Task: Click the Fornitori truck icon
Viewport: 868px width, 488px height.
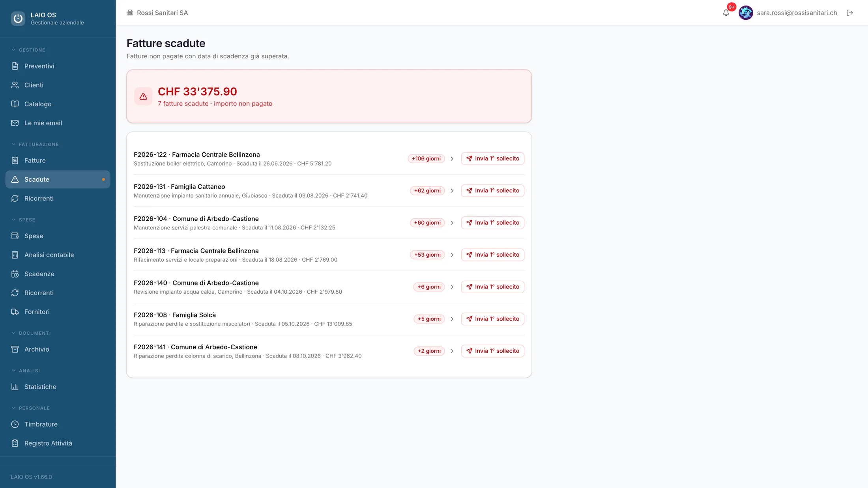Action: 15,311
